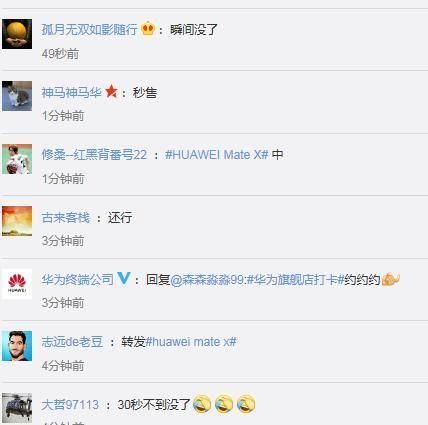Click the crown badge beside 孤月无双如影随行

coord(148,29)
